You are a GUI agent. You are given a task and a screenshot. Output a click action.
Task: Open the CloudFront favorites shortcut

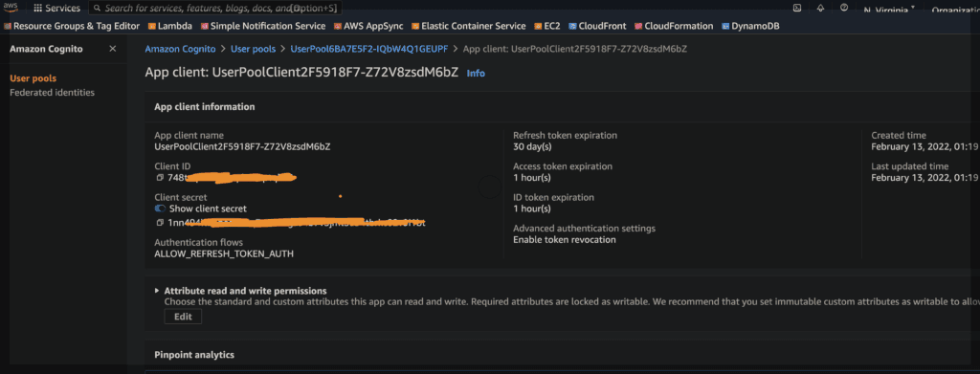[597, 26]
